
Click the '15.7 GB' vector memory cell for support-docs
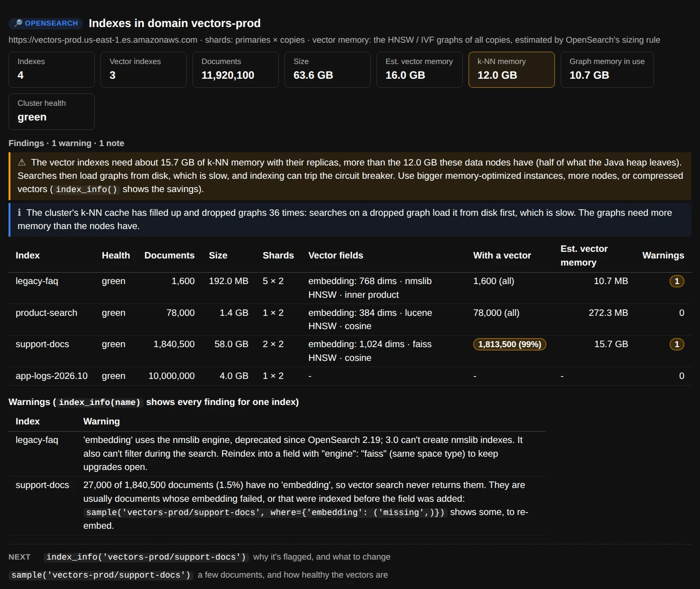pyautogui.click(x=611, y=344)
